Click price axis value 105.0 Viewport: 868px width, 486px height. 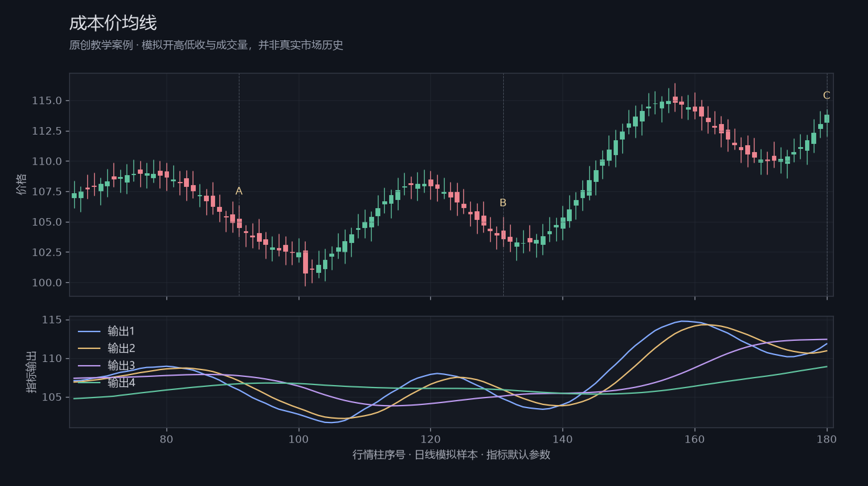[47, 222]
